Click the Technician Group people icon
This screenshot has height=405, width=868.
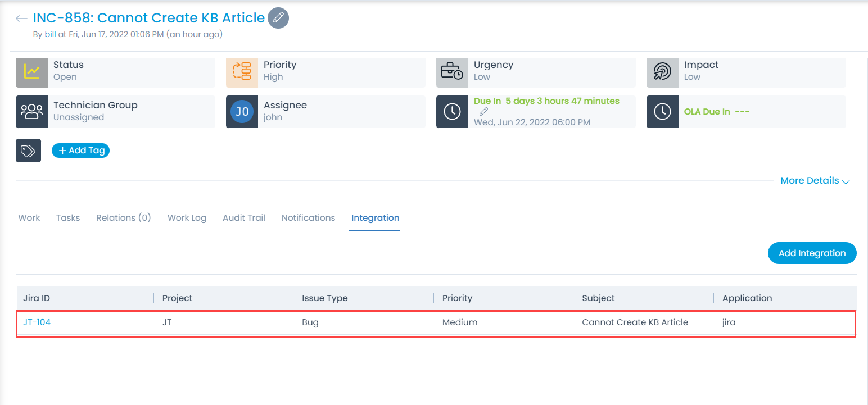click(x=31, y=112)
